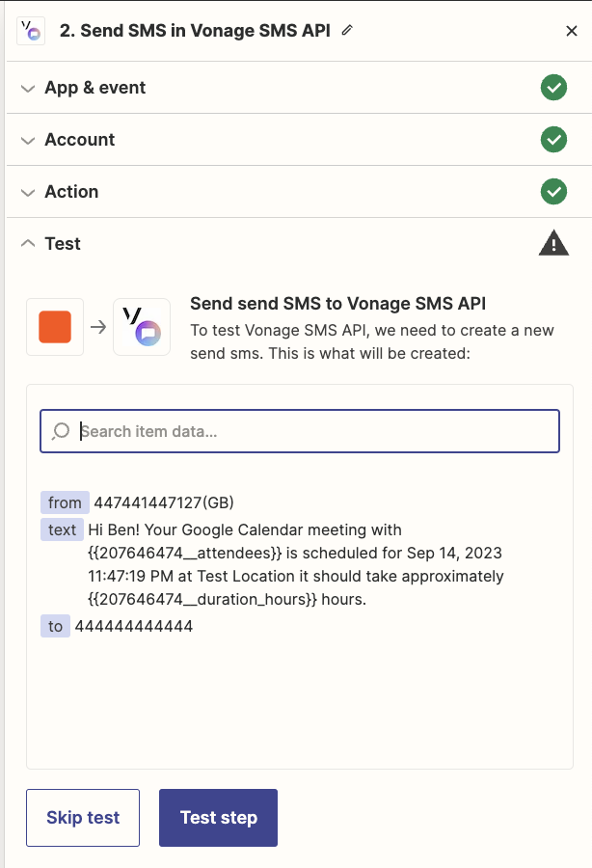This screenshot has height=868, width=592.
Task: Click the search magnifier icon
Action: (x=61, y=431)
